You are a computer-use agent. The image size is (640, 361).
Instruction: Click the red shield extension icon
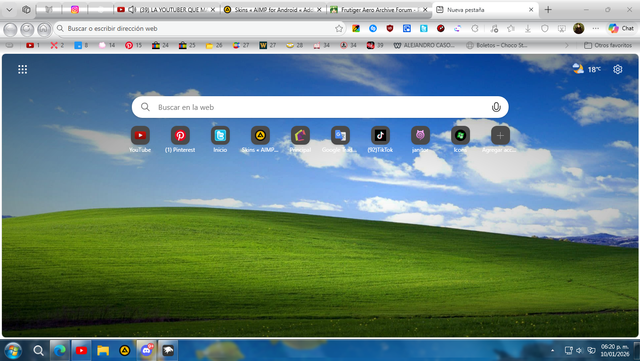[390, 29]
